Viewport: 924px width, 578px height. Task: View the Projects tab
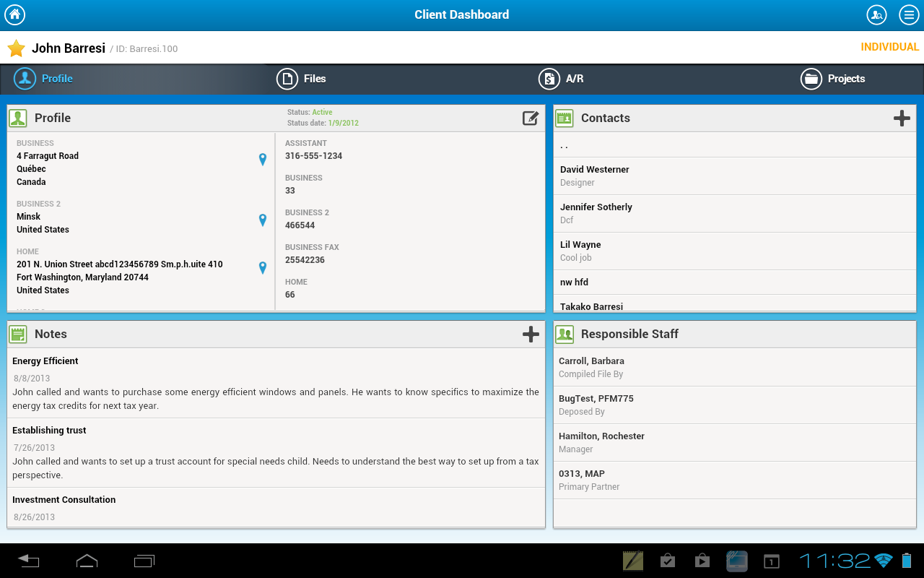pyautogui.click(x=832, y=79)
